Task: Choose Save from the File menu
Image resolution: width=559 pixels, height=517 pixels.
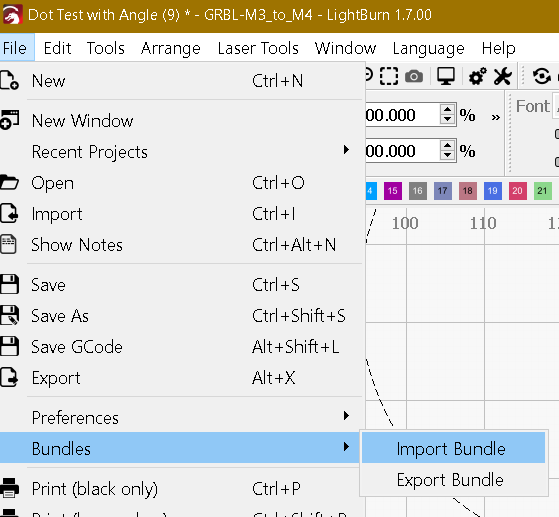Action: coord(183,285)
